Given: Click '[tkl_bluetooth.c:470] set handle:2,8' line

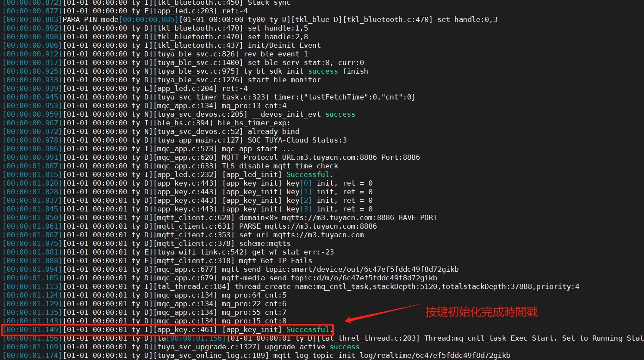Looking at the screenshot, I should tap(231, 37).
